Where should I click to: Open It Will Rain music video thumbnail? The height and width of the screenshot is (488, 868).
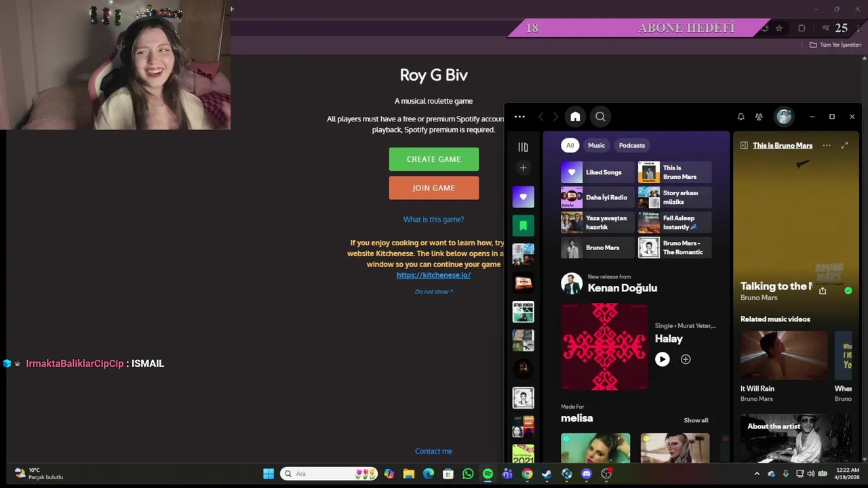[784, 355]
